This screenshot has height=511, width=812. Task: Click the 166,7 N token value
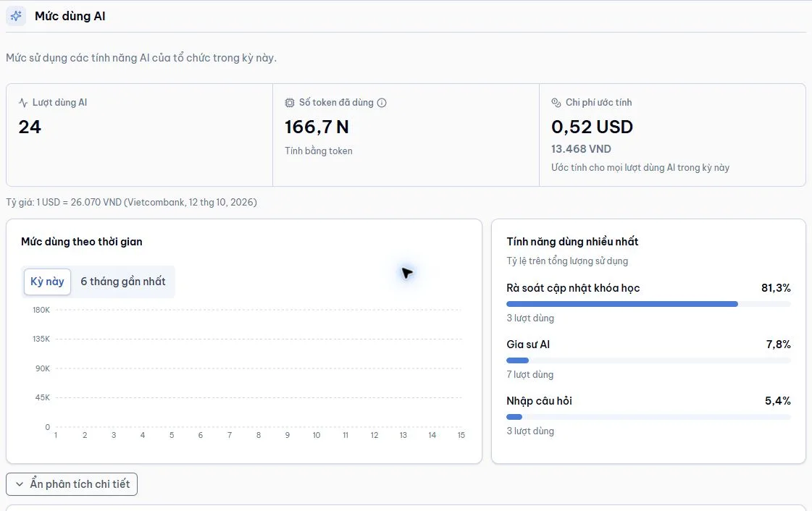(317, 127)
